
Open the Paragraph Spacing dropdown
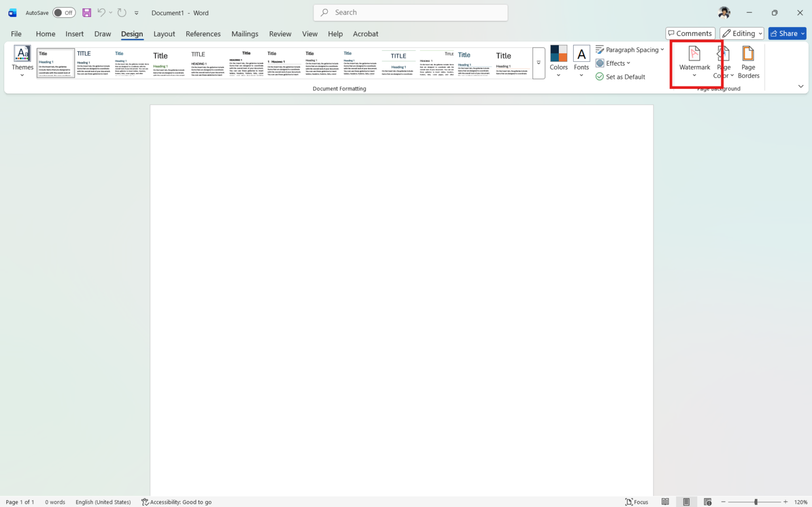[630, 50]
